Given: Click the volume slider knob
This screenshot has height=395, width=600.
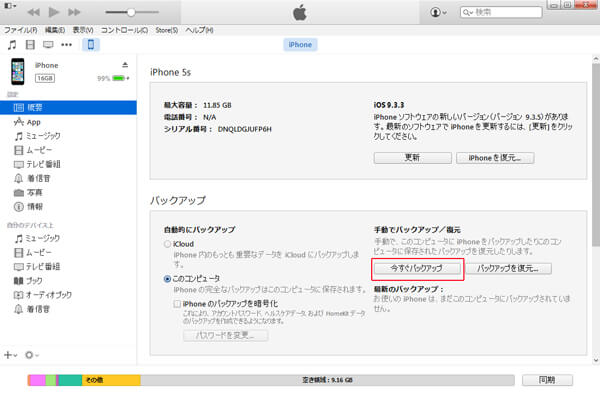Looking at the screenshot, I should [131, 12].
